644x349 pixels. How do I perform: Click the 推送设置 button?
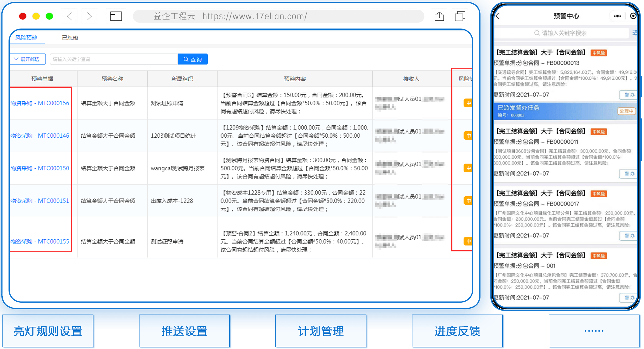(x=184, y=331)
